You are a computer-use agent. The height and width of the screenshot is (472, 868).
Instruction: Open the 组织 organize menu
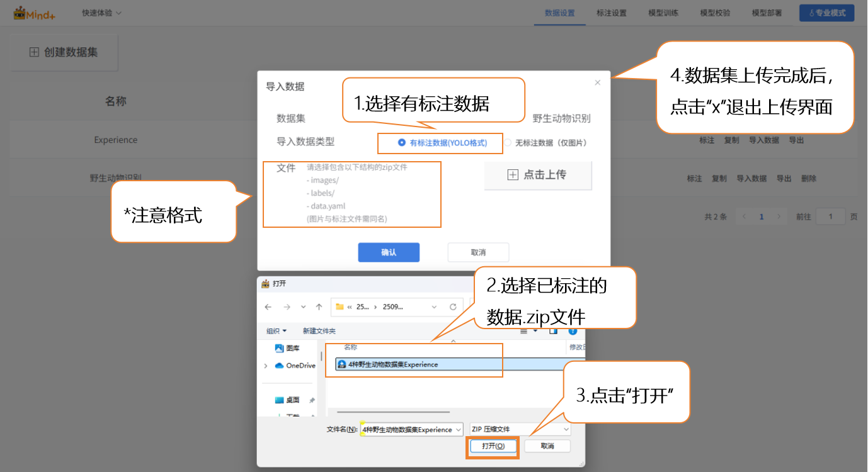tap(276, 331)
